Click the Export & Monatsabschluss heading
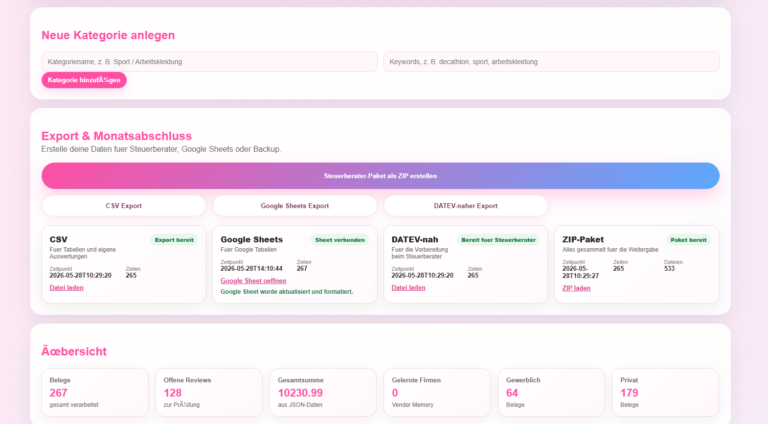The width and height of the screenshot is (768, 424). pos(117,136)
